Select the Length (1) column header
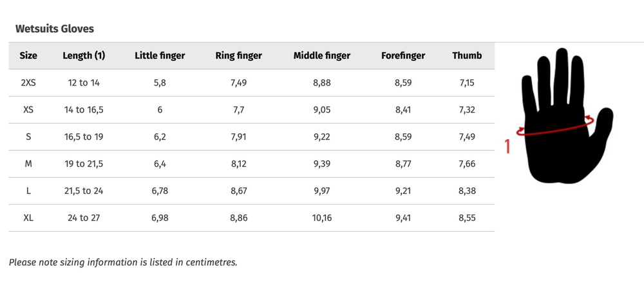The height and width of the screenshot is (302, 644). coord(84,55)
